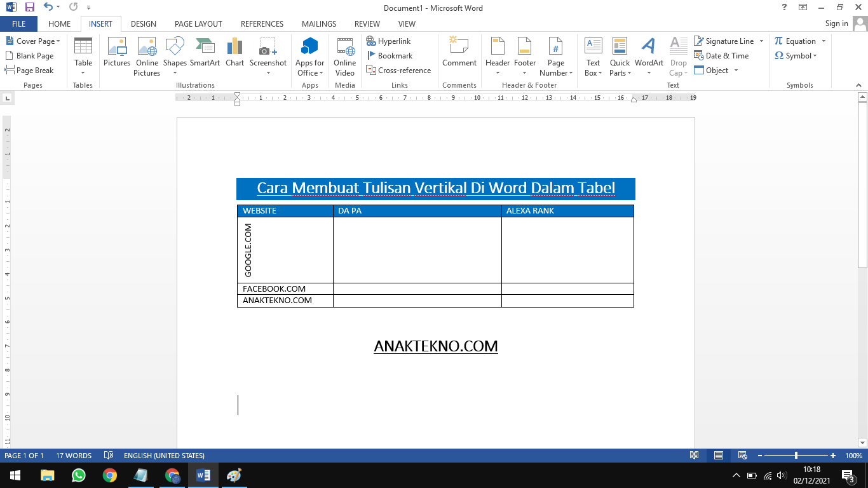Viewport: 868px width, 488px height.
Task: Insert a Table from the ribbon
Action: click(x=83, y=57)
